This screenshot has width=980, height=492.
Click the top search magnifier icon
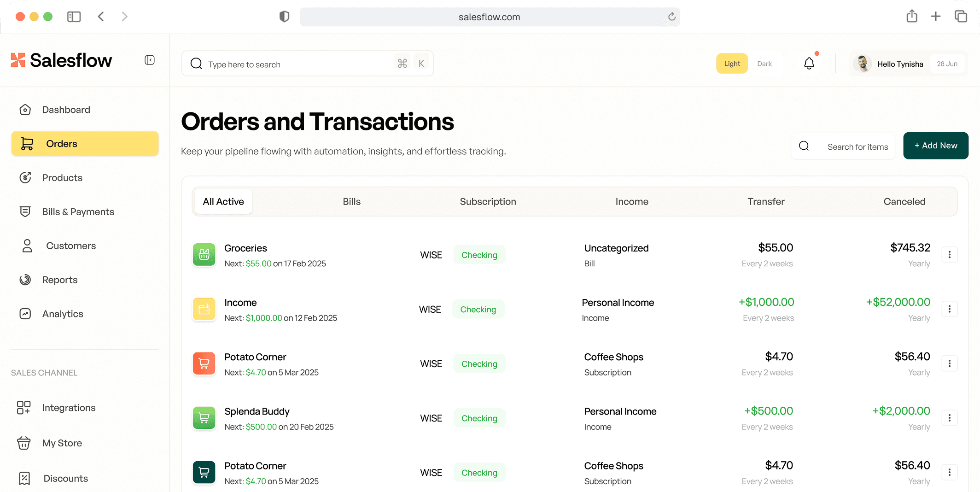pos(197,64)
